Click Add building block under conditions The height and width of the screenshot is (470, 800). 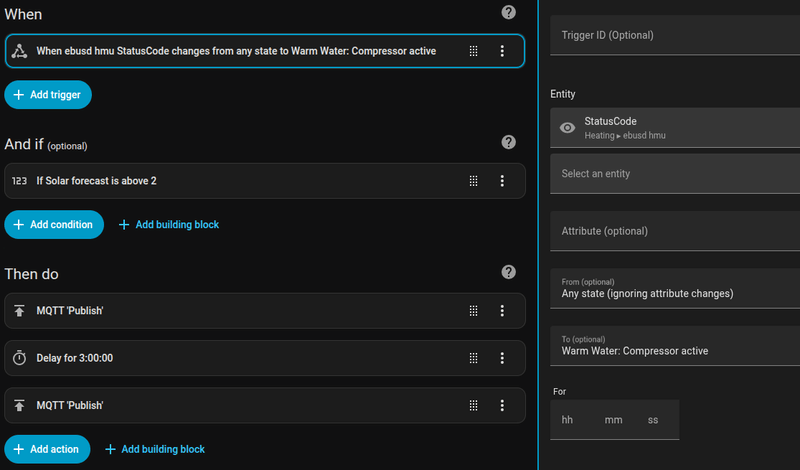pos(169,224)
